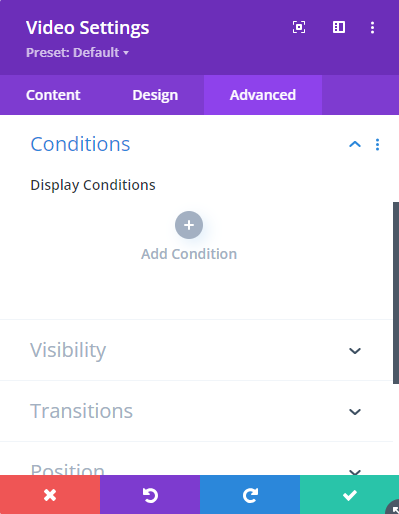Click the settings panel vertical scrollbar
The height and width of the screenshot is (514, 399).
click(x=396, y=293)
